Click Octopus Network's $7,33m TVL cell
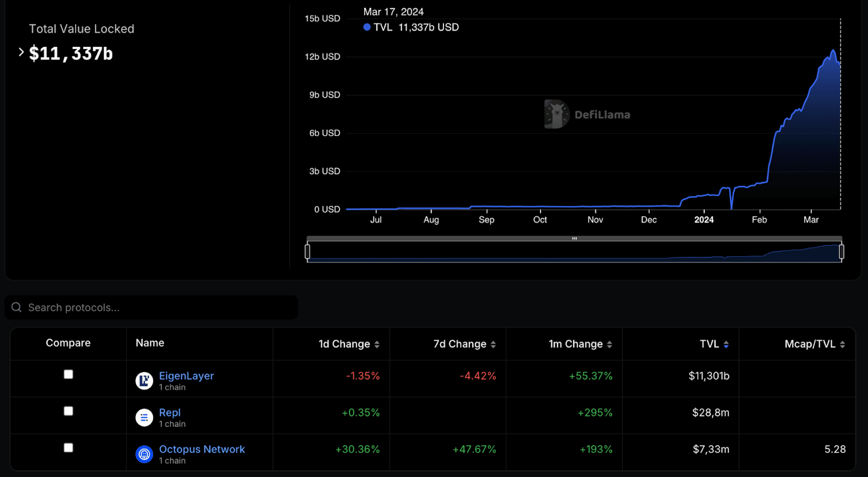The height and width of the screenshot is (477, 868). [x=711, y=449]
